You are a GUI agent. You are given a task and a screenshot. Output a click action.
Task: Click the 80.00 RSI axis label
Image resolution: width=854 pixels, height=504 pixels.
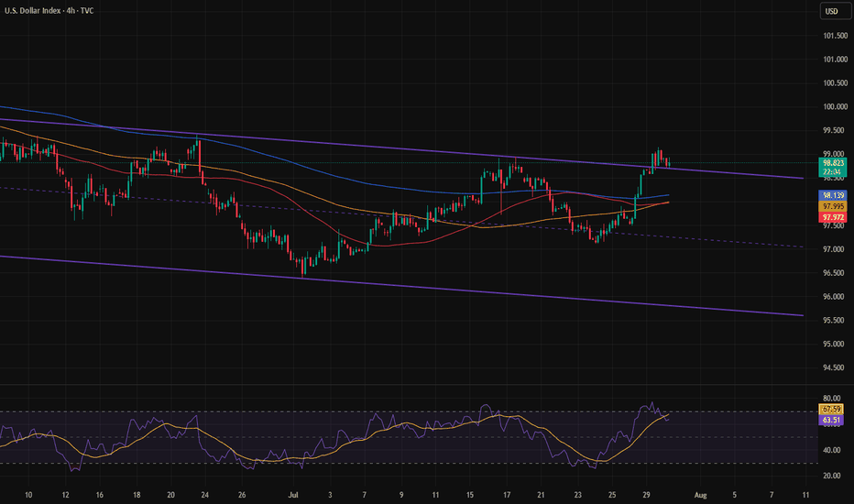coord(832,399)
